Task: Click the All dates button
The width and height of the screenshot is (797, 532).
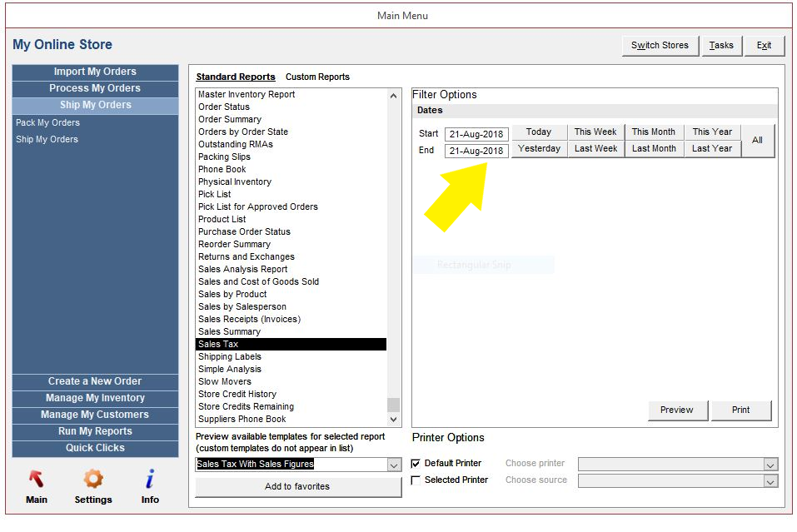Action: 757,140
